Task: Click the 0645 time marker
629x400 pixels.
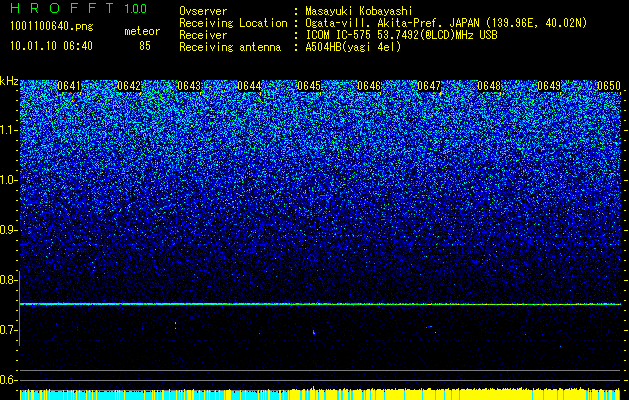Action: [309, 86]
